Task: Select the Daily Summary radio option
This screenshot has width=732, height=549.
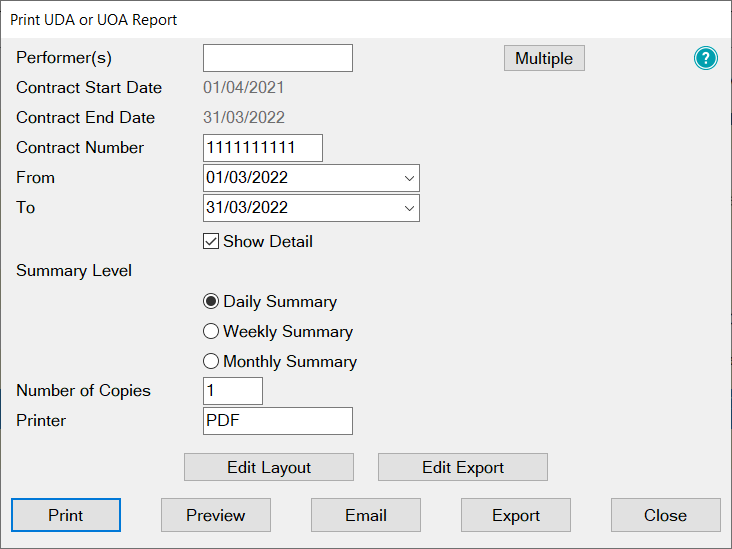Action: click(x=211, y=302)
